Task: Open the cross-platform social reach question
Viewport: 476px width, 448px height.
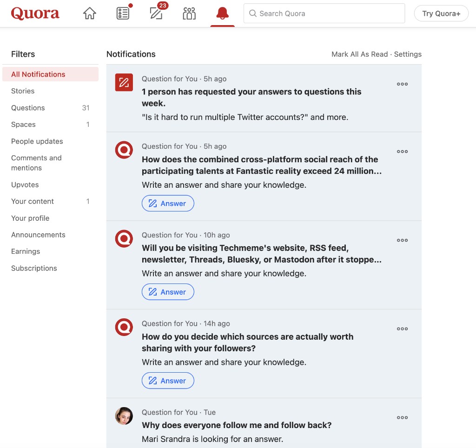Action: (262, 165)
